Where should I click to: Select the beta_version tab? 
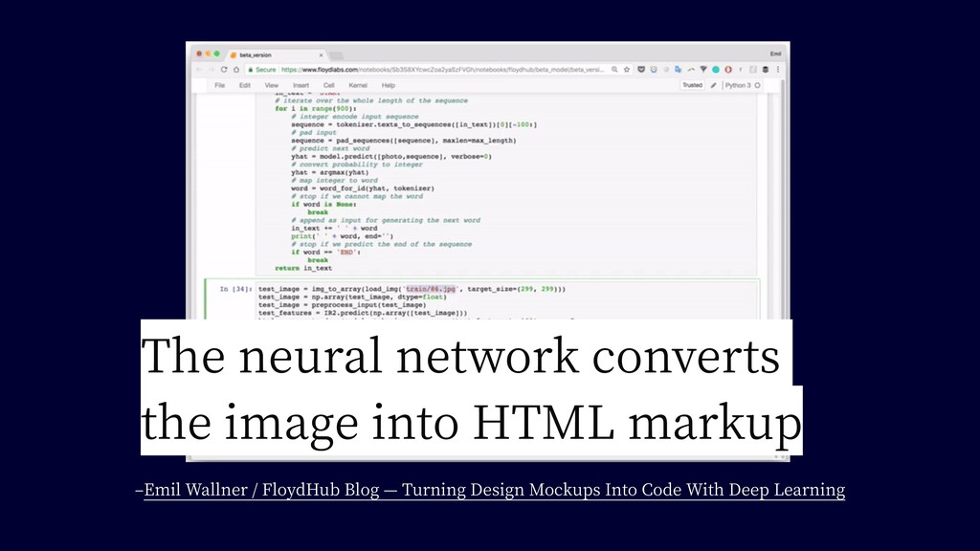click(277, 55)
